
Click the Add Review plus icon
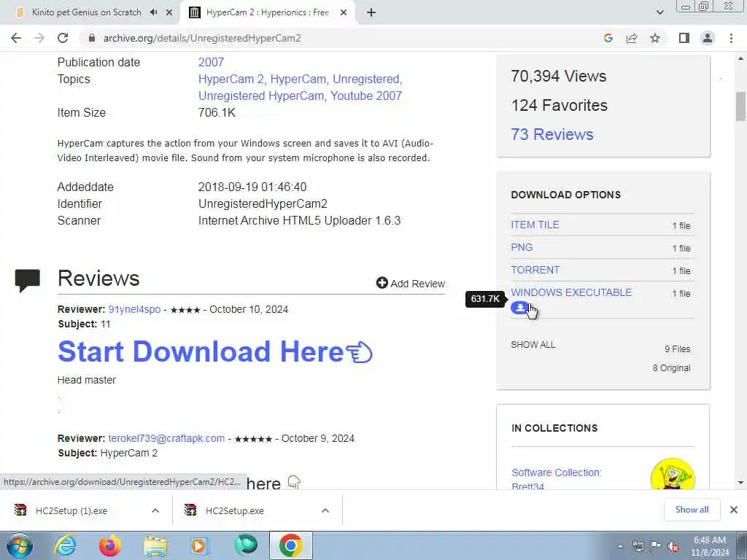(x=382, y=283)
